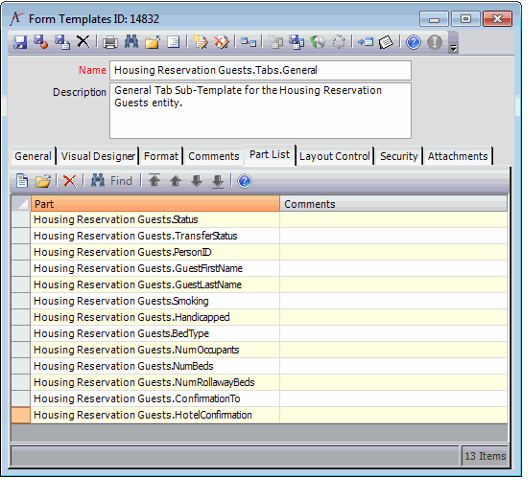
Task: Switch to the Format tab
Action: point(161,156)
